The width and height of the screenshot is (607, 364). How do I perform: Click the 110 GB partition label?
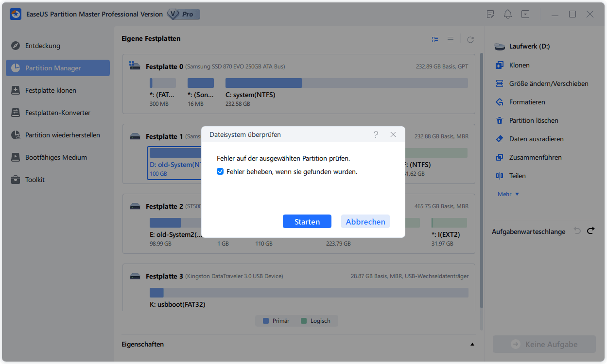tap(264, 244)
